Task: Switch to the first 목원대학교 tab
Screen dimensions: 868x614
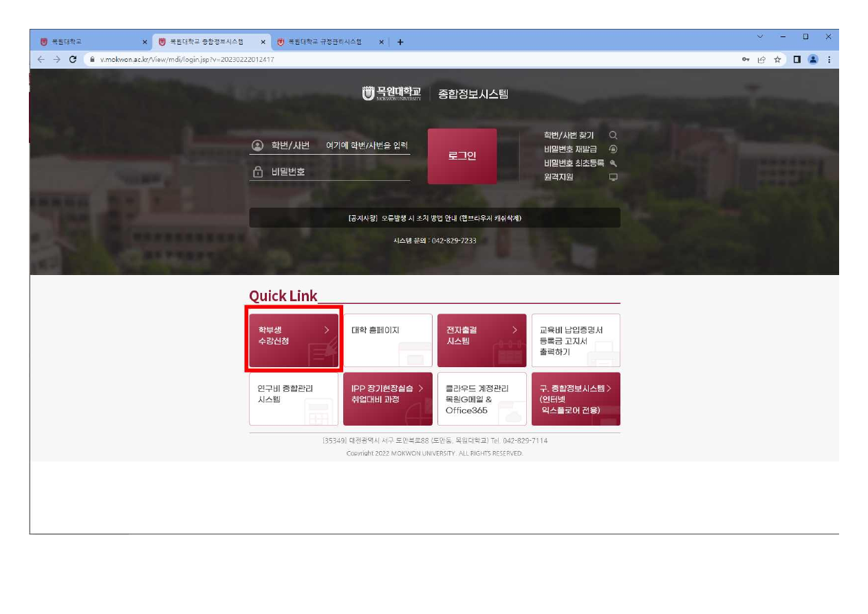Action: (89, 42)
